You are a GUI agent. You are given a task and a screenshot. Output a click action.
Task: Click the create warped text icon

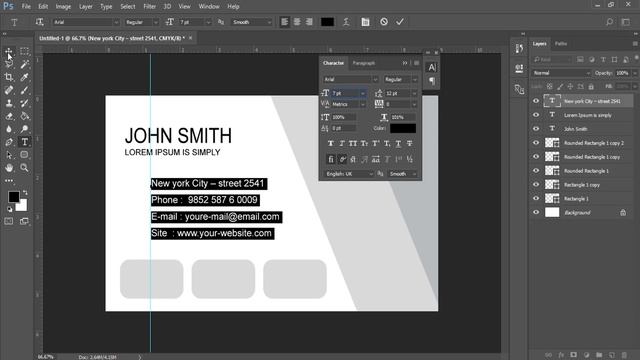(346, 22)
